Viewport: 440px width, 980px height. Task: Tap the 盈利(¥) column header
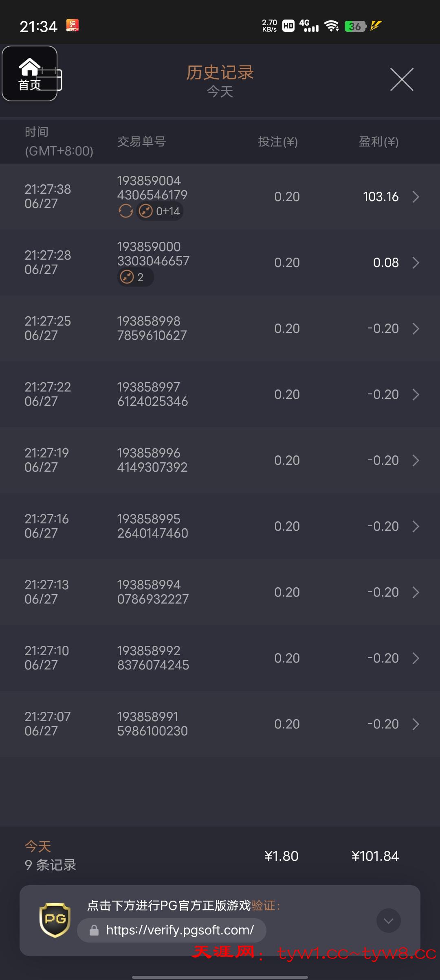(x=378, y=142)
